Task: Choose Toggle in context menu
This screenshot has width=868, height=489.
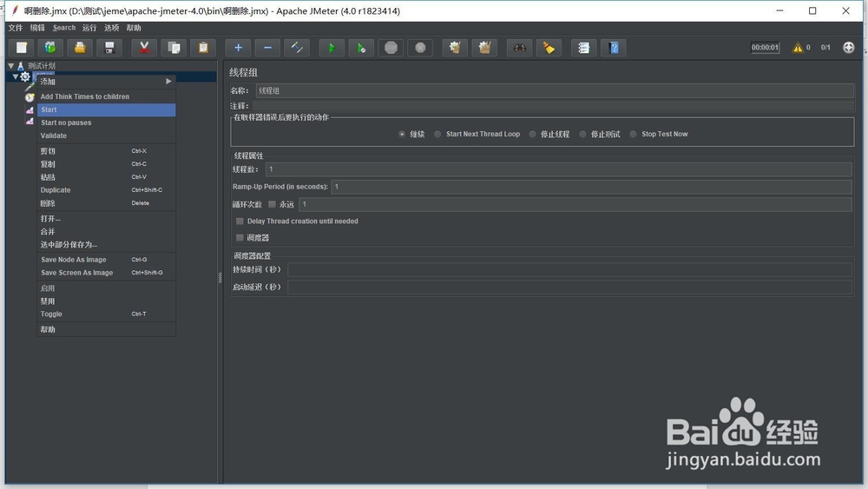Action: point(106,314)
